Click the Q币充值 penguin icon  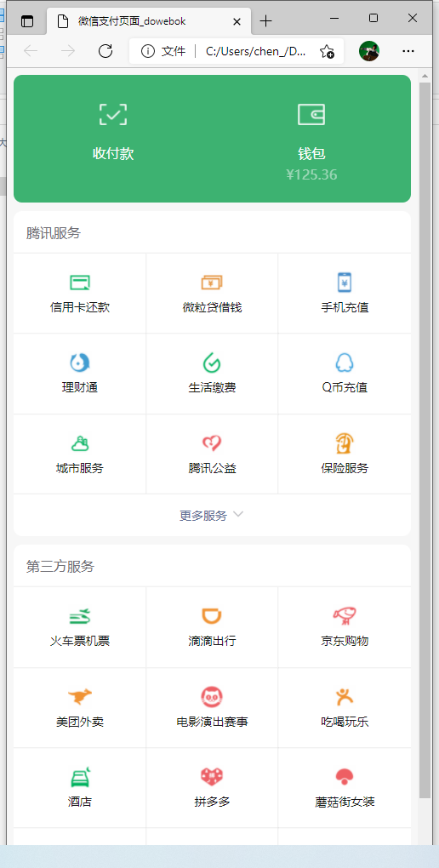tap(345, 363)
